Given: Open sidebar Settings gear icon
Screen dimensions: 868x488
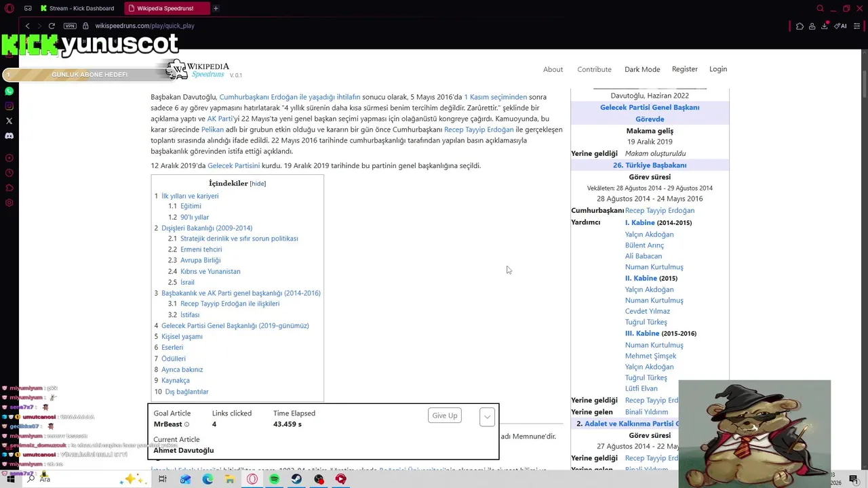Looking at the screenshot, I should coord(9,203).
